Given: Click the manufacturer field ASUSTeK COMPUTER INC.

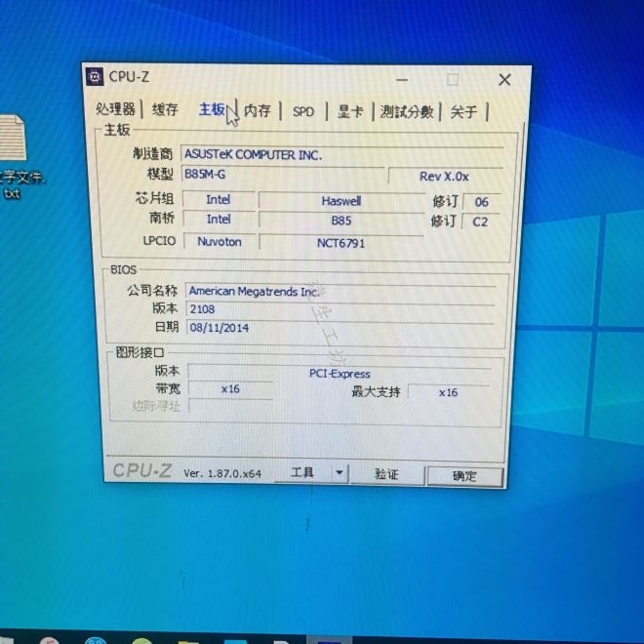Looking at the screenshot, I should click(x=342, y=154).
